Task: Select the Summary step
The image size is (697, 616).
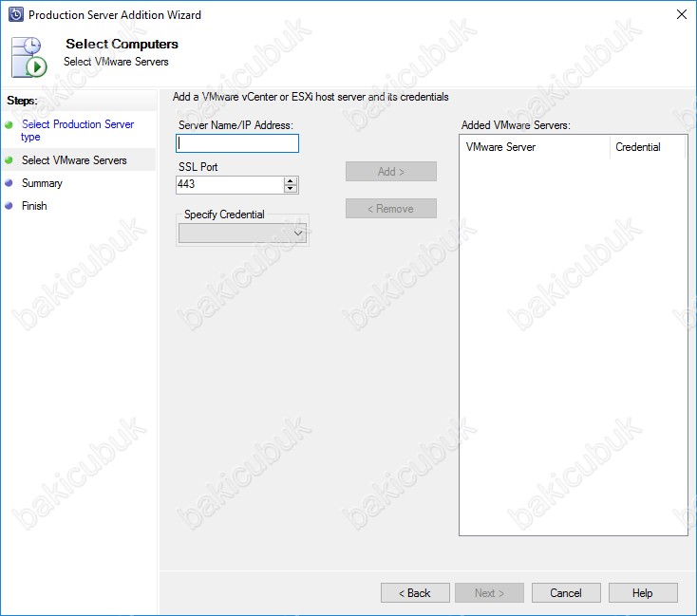Action: pos(42,183)
